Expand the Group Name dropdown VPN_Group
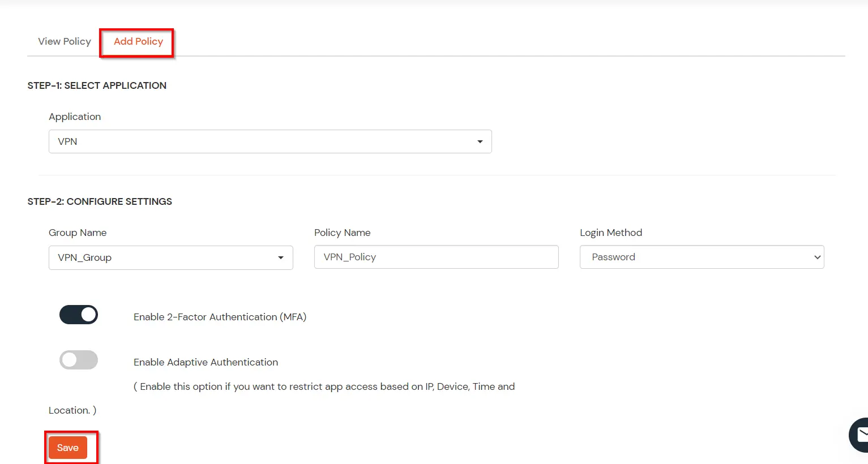Image resolution: width=868 pixels, height=464 pixels. pos(171,257)
